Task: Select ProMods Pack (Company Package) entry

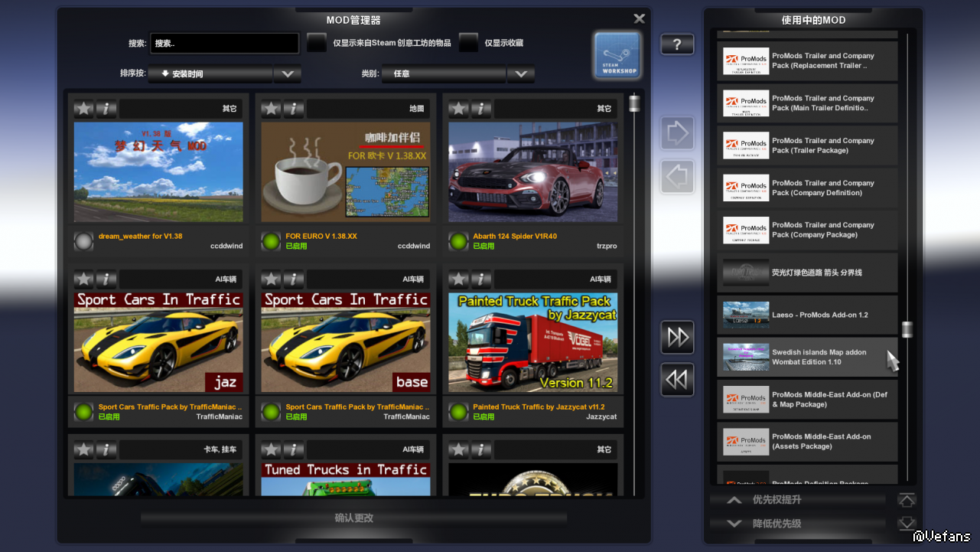Action: pos(807,230)
